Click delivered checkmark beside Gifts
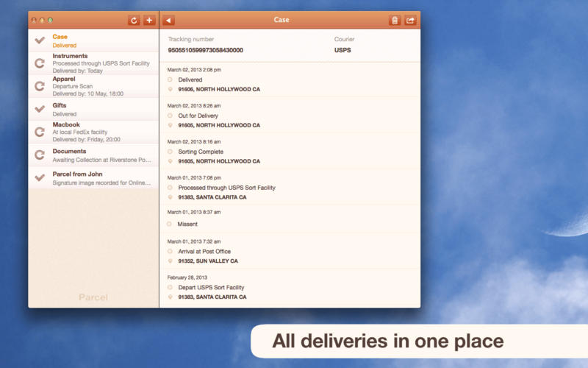Image resolution: width=588 pixels, height=368 pixels. [40, 109]
